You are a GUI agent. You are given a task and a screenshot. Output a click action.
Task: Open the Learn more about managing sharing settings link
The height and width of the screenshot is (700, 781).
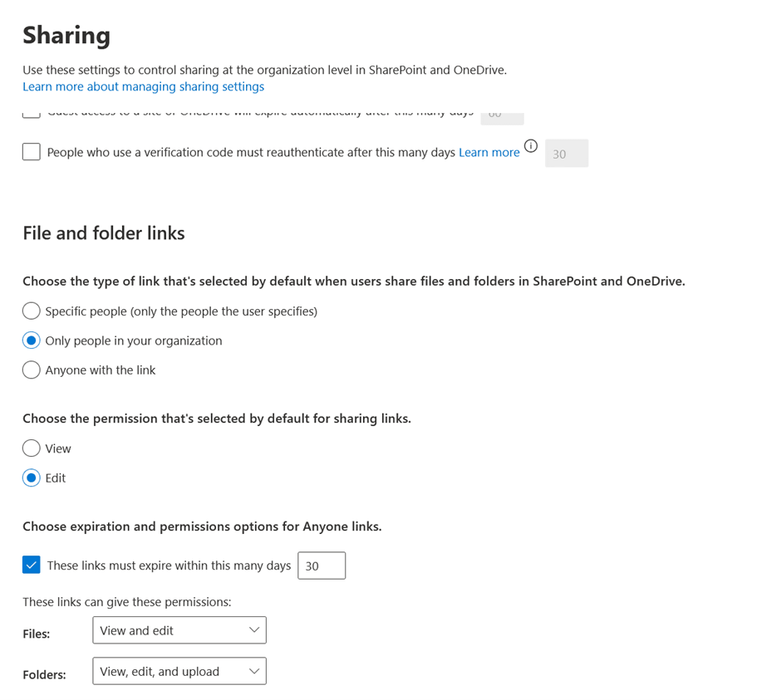(143, 86)
